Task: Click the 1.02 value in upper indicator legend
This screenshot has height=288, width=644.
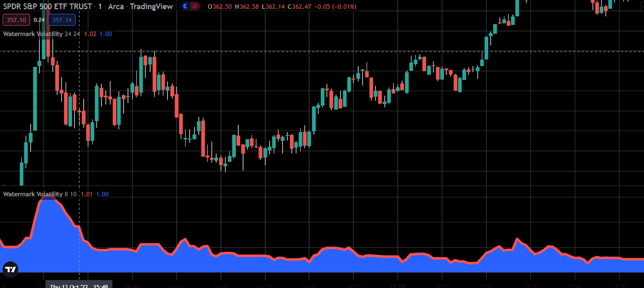Action: tap(90, 34)
